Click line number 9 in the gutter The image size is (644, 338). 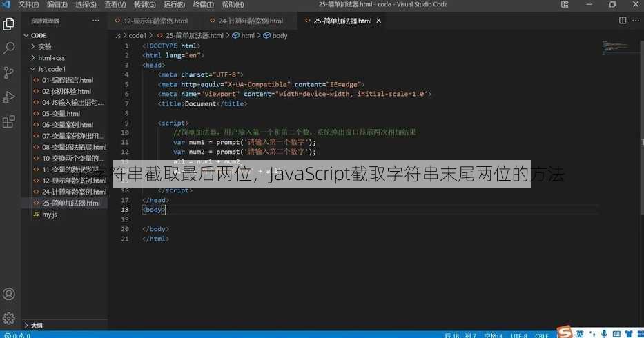tap(126, 123)
